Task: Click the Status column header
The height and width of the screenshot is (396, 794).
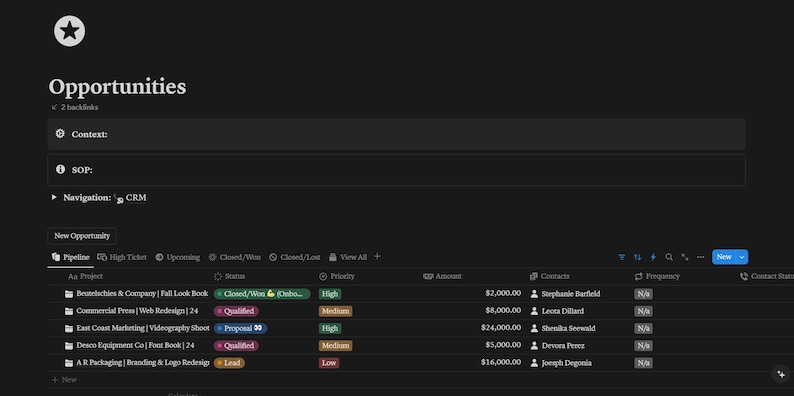Action: 229,276
